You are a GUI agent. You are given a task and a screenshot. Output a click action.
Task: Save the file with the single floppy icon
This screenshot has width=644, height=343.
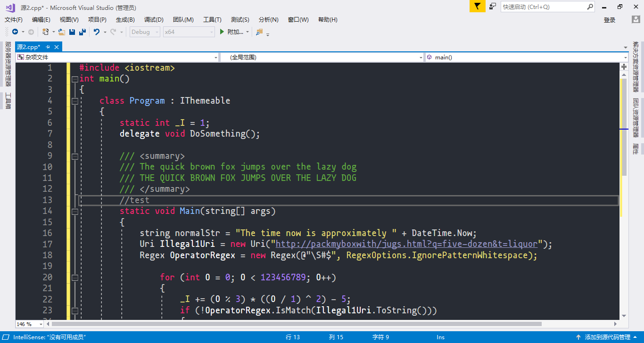72,32
